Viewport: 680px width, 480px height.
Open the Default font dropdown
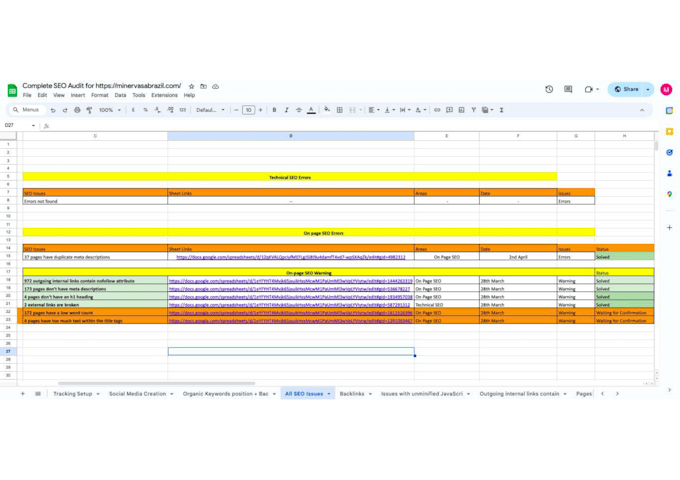[210, 110]
